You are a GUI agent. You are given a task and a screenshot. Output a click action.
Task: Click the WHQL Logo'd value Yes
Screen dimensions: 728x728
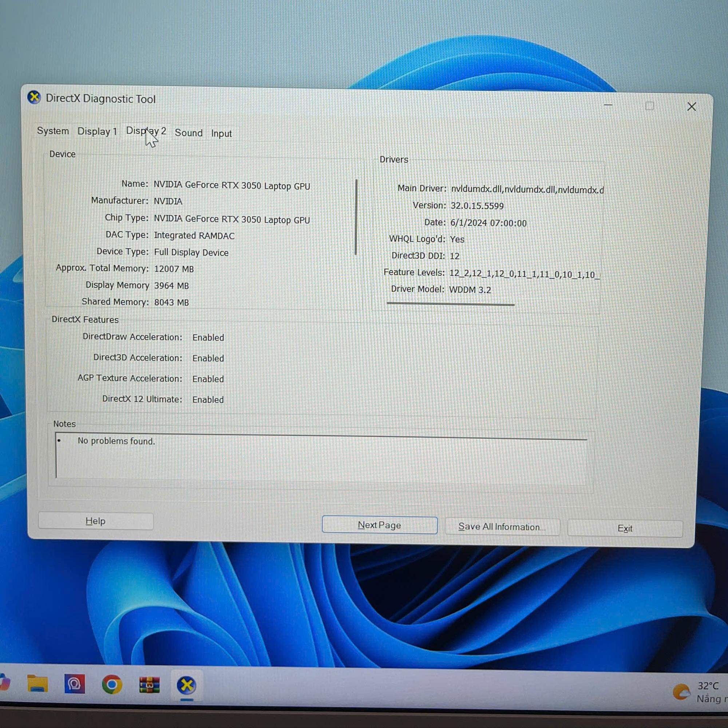tap(457, 239)
